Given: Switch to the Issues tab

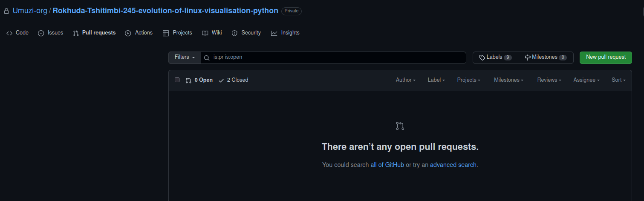Looking at the screenshot, I should [50, 33].
